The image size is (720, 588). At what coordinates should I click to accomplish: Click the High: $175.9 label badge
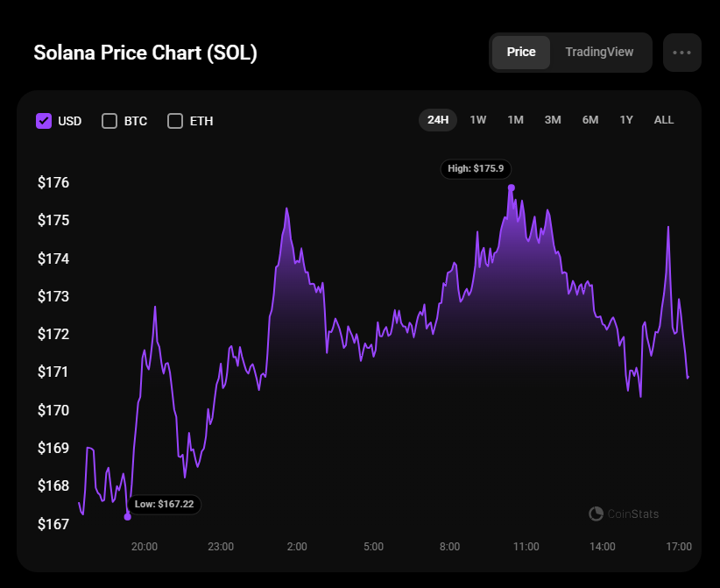click(476, 169)
